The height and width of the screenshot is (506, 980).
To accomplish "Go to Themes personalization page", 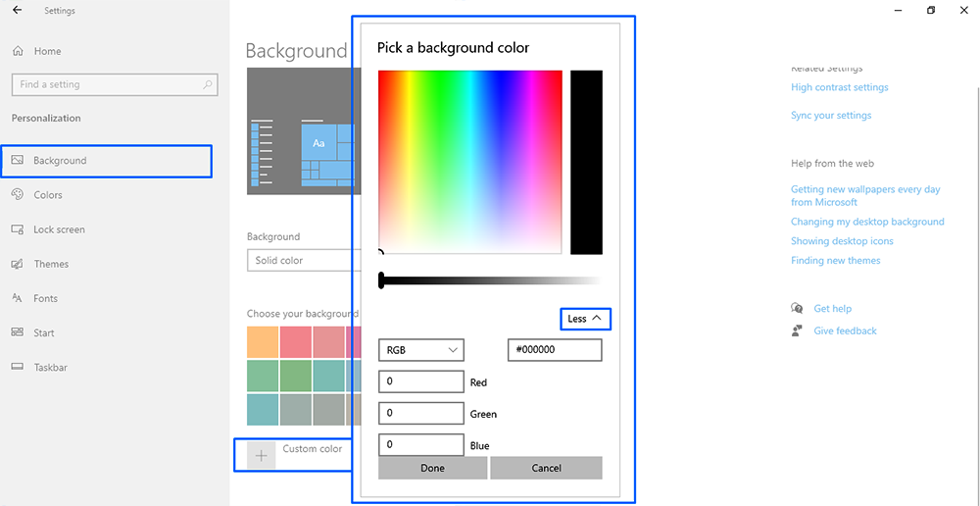I will click(51, 264).
